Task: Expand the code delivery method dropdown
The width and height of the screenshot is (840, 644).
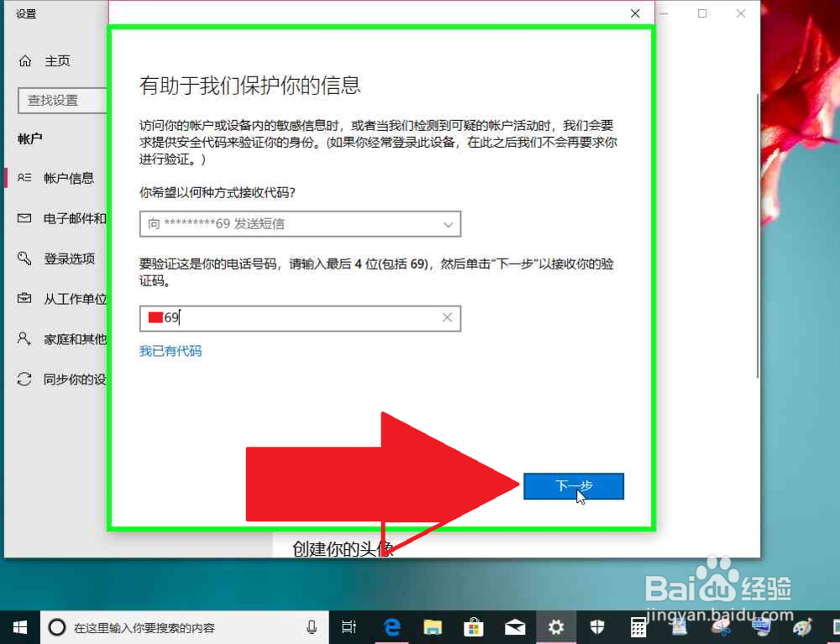Action: pos(300,224)
